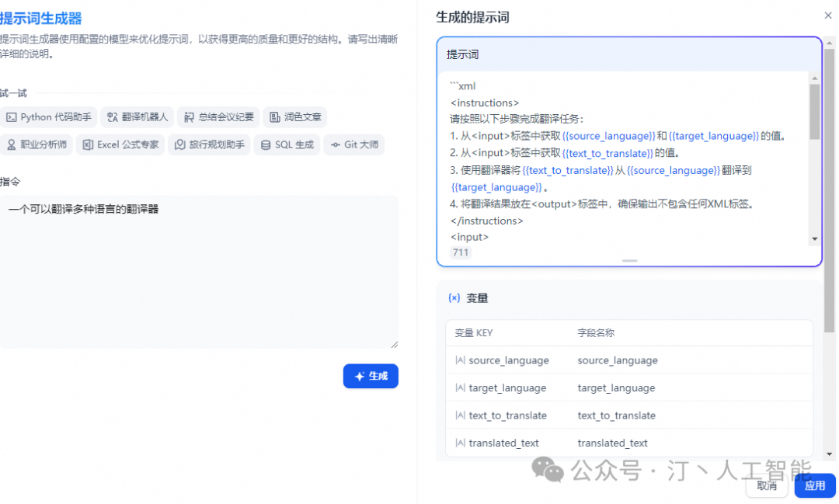The height and width of the screenshot is (504, 839).
Task: Select the 润色文章 template
Action: (295, 117)
